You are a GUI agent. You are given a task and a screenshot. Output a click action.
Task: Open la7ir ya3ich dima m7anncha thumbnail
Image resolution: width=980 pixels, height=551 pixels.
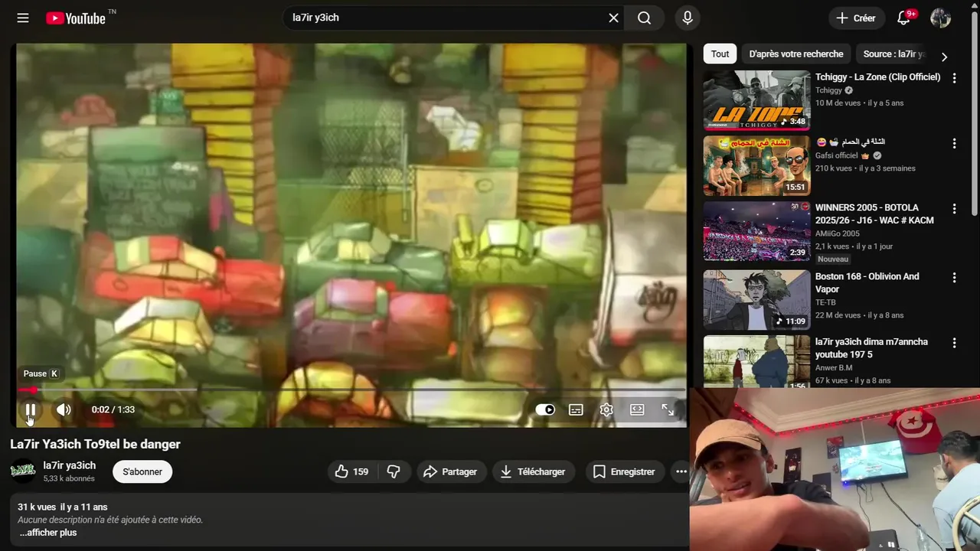(x=756, y=362)
